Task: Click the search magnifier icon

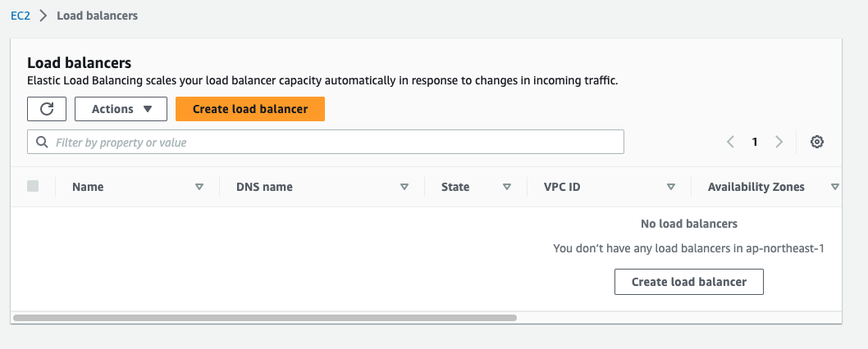Action: [x=42, y=143]
